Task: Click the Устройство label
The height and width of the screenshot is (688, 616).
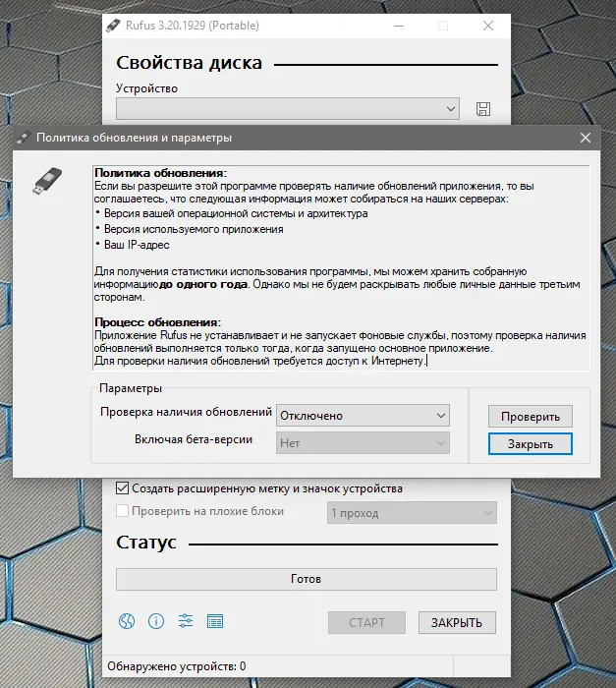Action: coord(146,88)
